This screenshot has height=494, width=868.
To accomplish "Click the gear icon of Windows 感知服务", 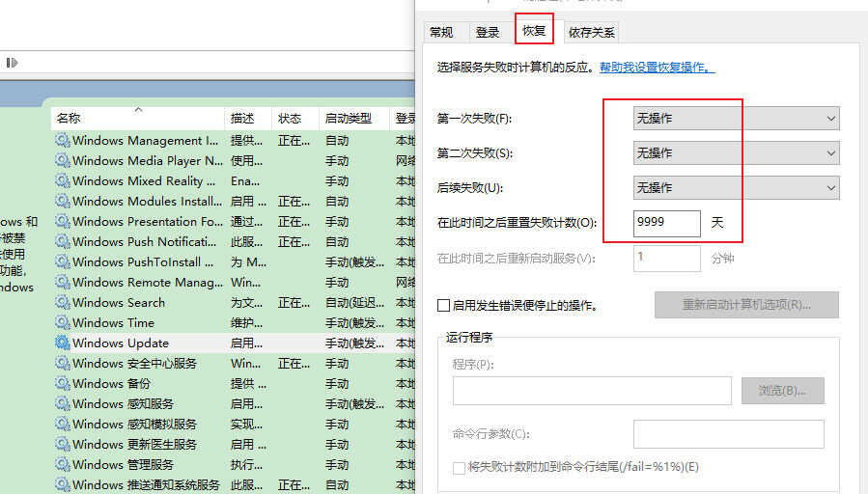I will point(63,404).
